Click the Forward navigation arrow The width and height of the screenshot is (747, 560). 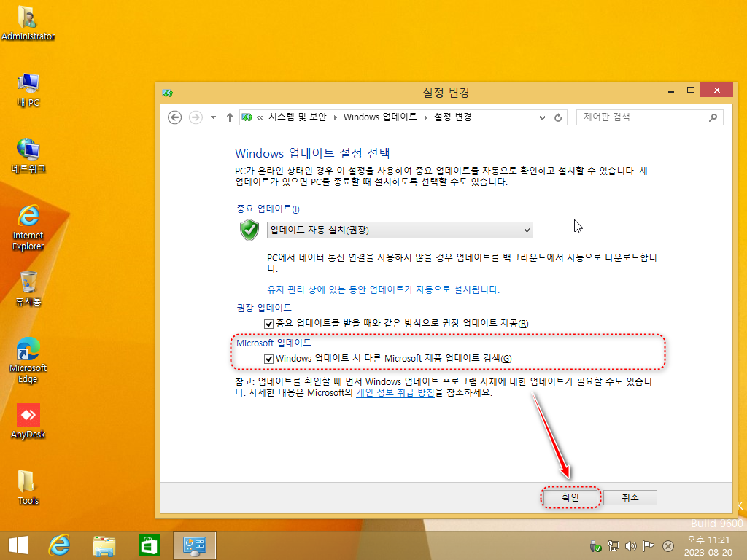point(196,117)
